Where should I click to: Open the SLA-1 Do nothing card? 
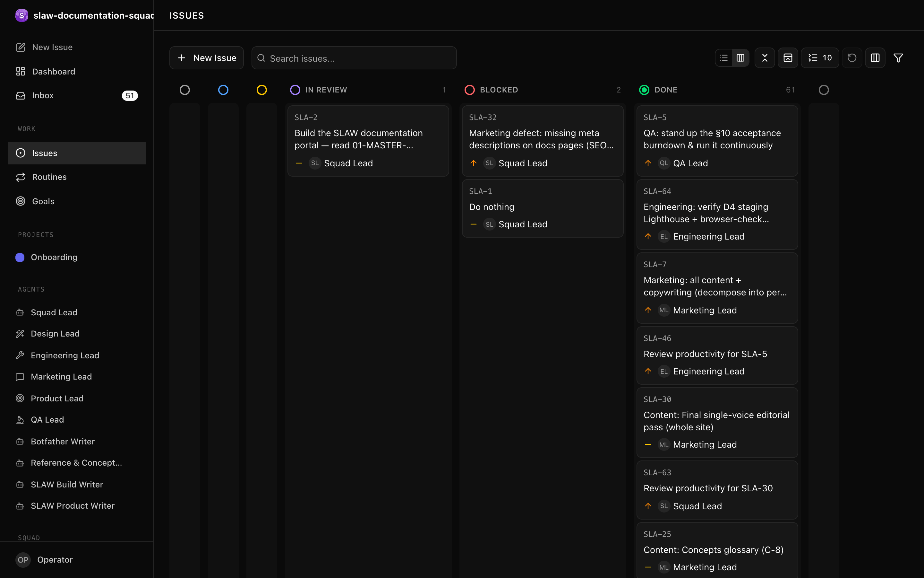[x=543, y=208]
